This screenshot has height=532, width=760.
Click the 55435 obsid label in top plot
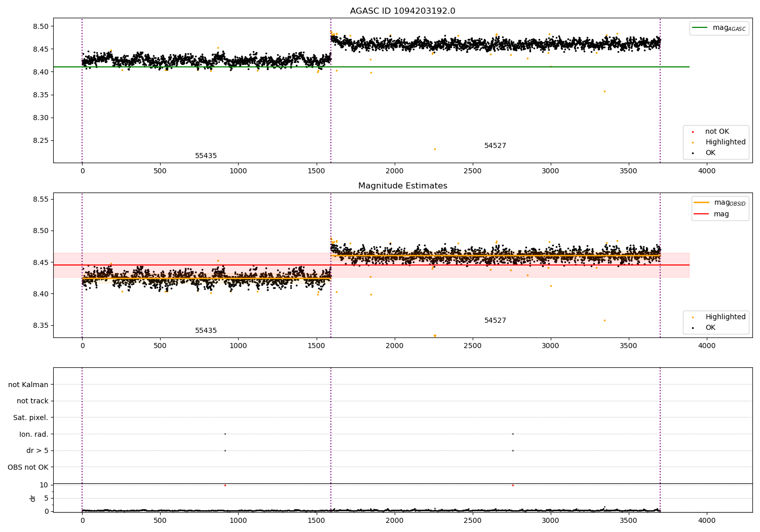click(206, 156)
